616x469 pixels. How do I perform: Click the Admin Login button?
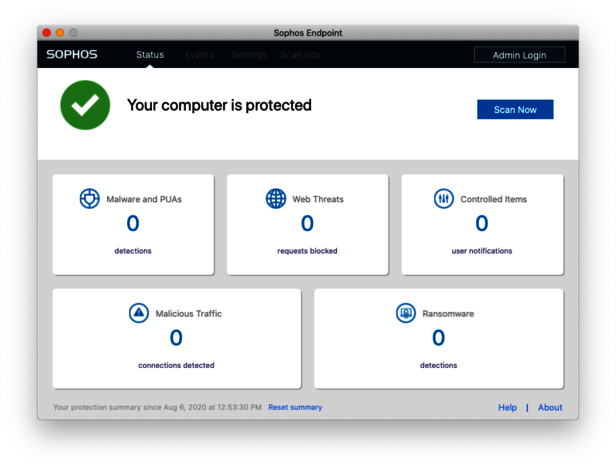click(519, 55)
